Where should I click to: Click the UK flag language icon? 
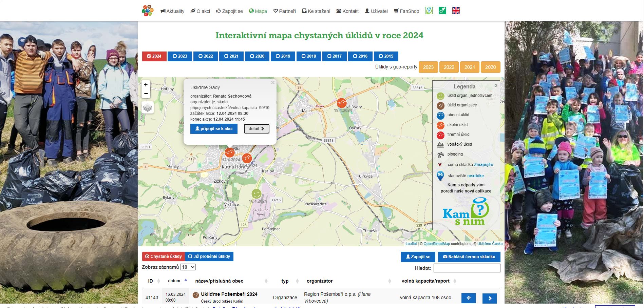[456, 11]
